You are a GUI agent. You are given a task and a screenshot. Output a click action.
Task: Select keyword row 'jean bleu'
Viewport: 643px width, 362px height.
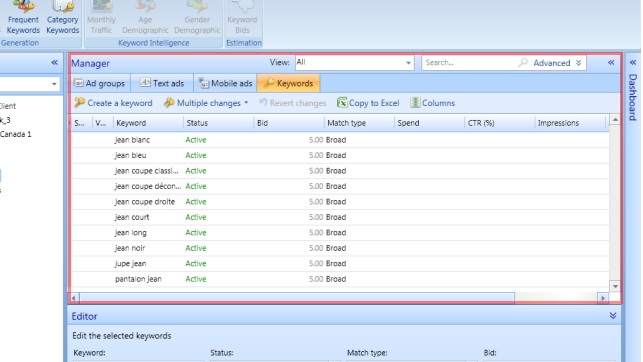pos(340,155)
